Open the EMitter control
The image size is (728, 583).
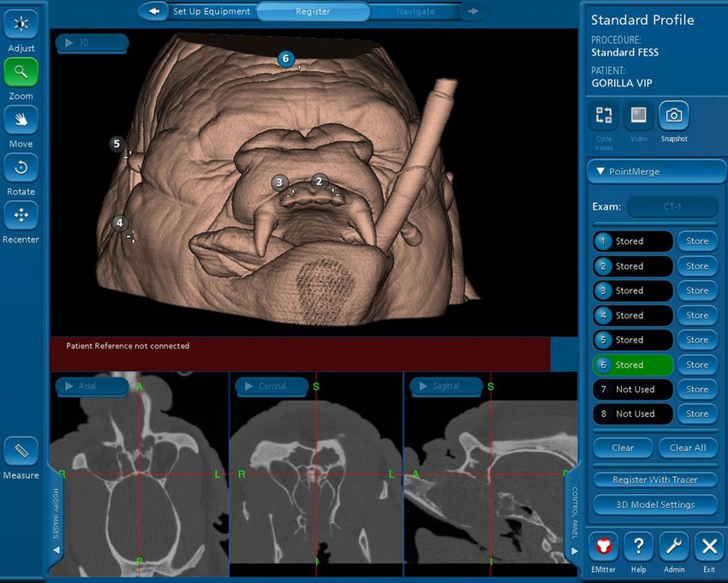(x=604, y=546)
